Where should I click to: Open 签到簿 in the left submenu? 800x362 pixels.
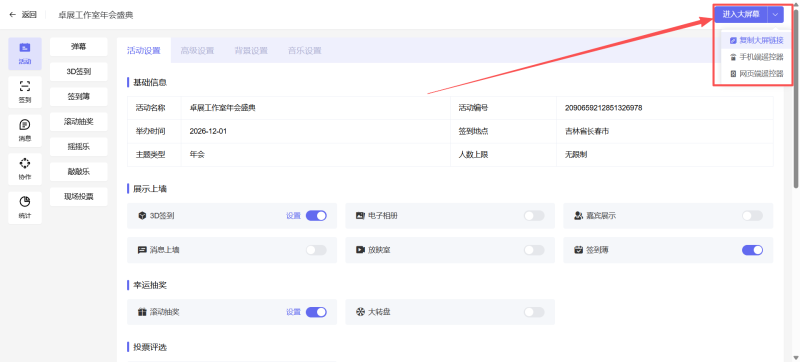79,96
